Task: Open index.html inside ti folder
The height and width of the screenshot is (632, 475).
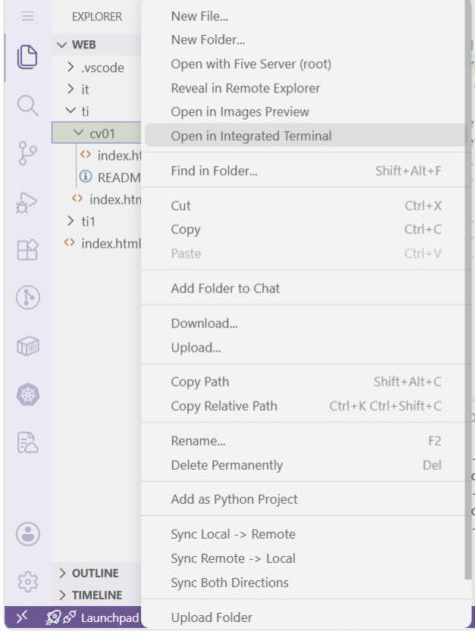Action: click(106, 199)
